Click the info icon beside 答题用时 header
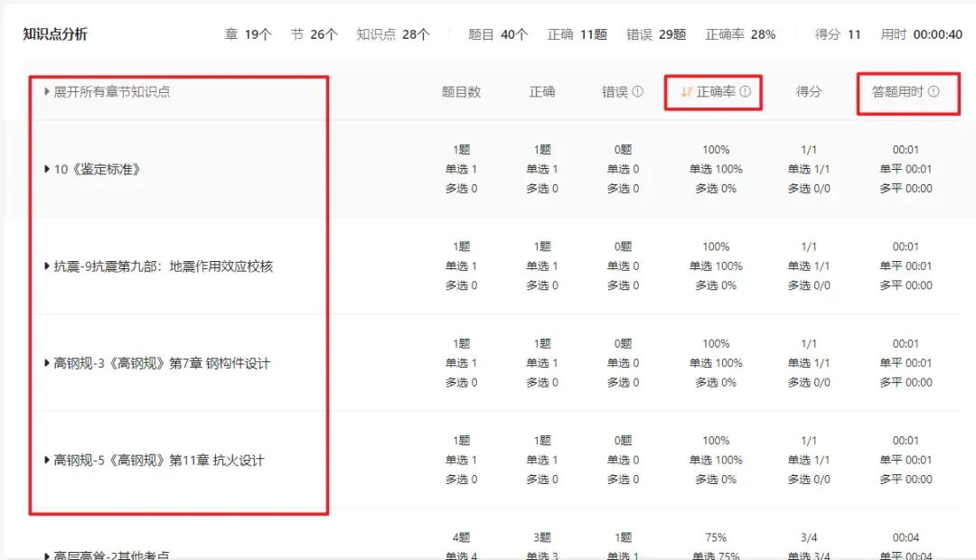976x560 pixels. 934,91
